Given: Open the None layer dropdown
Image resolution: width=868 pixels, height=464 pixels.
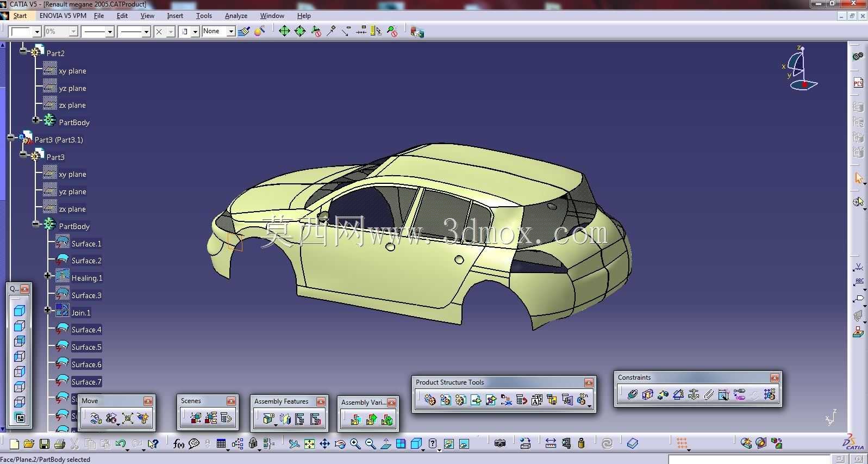Looking at the screenshot, I should (x=231, y=32).
